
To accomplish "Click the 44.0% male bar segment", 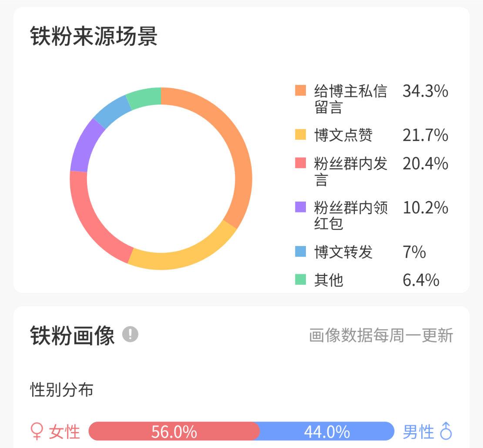I will coord(327,431).
